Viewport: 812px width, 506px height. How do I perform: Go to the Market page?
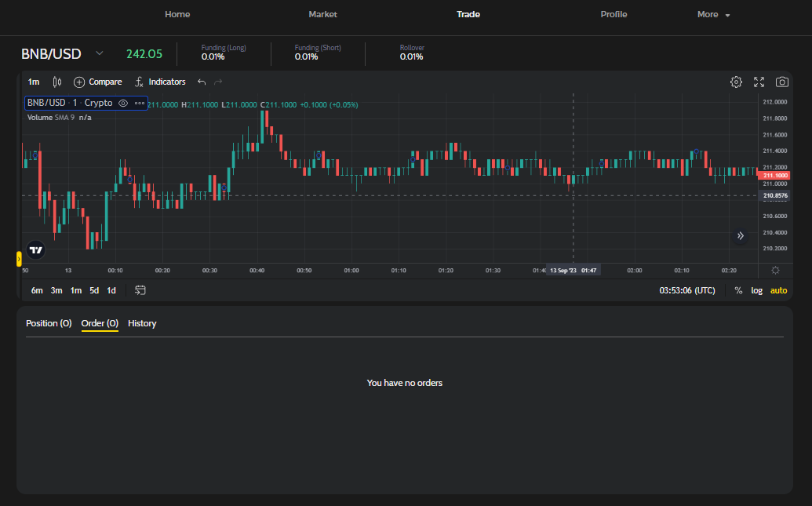point(322,15)
